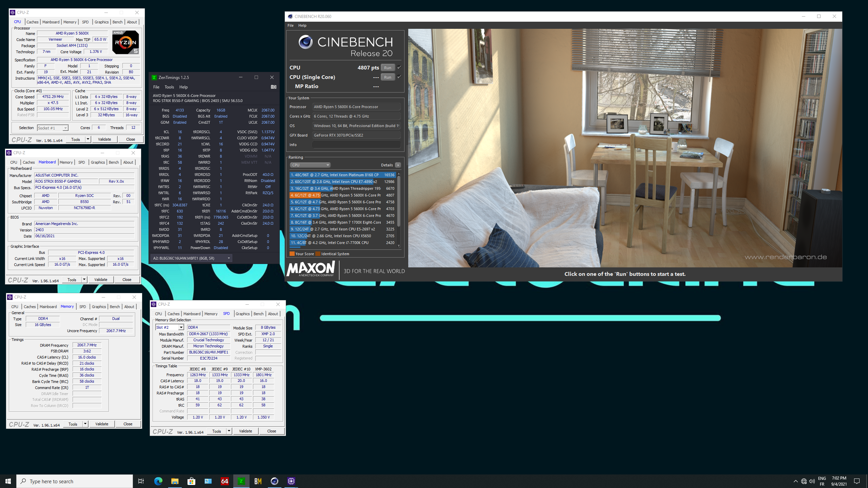Image resolution: width=868 pixels, height=488 pixels.
Task: Run the CPU (Single Core) test
Action: [388, 77]
